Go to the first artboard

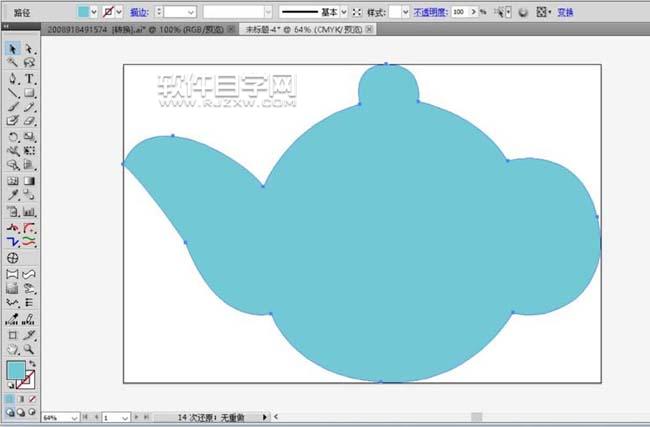(x=85, y=417)
